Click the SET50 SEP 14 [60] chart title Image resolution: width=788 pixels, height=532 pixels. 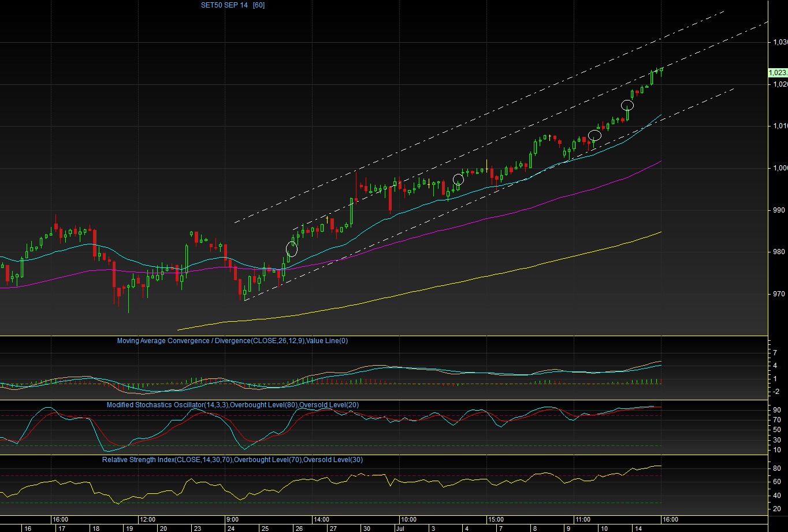(x=233, y=5)
